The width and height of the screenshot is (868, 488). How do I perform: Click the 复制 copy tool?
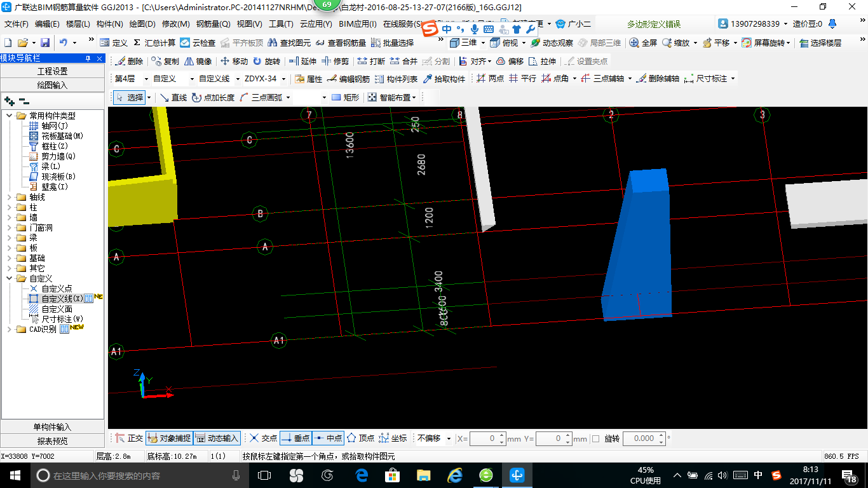click(165, 62)
